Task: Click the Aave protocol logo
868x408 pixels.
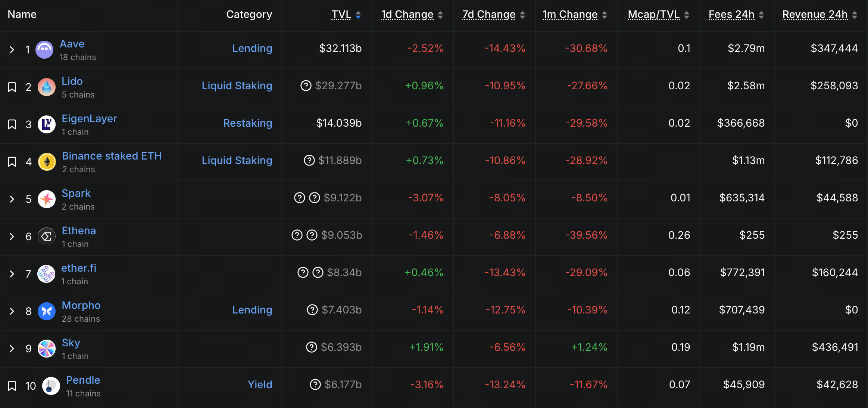Action: pyautogui.click(x=44, y=49)
